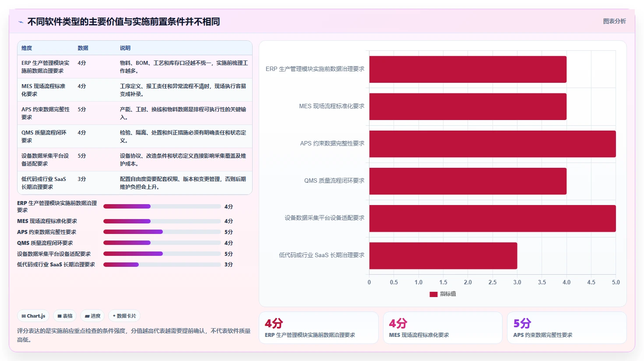Click the ERP y-axis label in the chart
The width and height of the screenshot is (644, 361).
click(315, 69)
